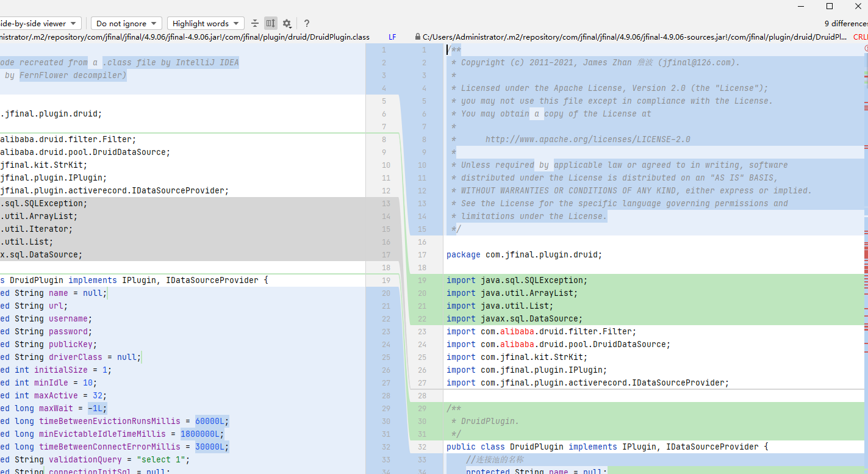Click the 9 differences counter
Viewport: 868px width, 474px height.
(x=845, y=23)
